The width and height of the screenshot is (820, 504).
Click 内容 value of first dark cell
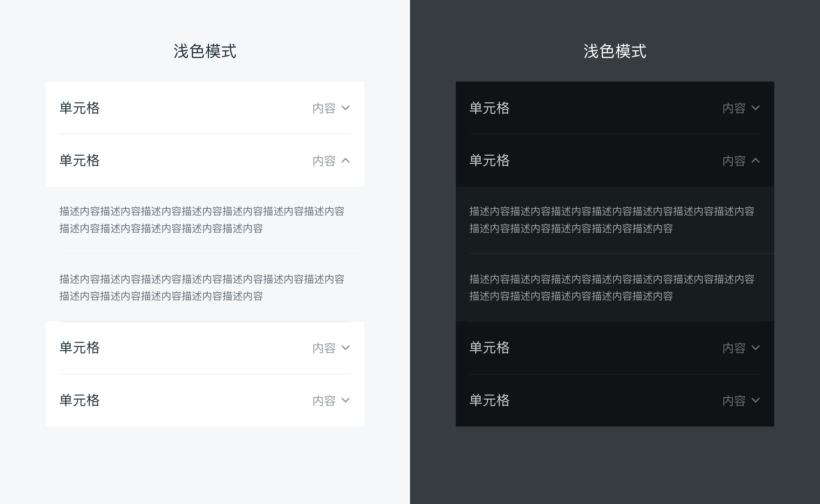tap(734, 108)
